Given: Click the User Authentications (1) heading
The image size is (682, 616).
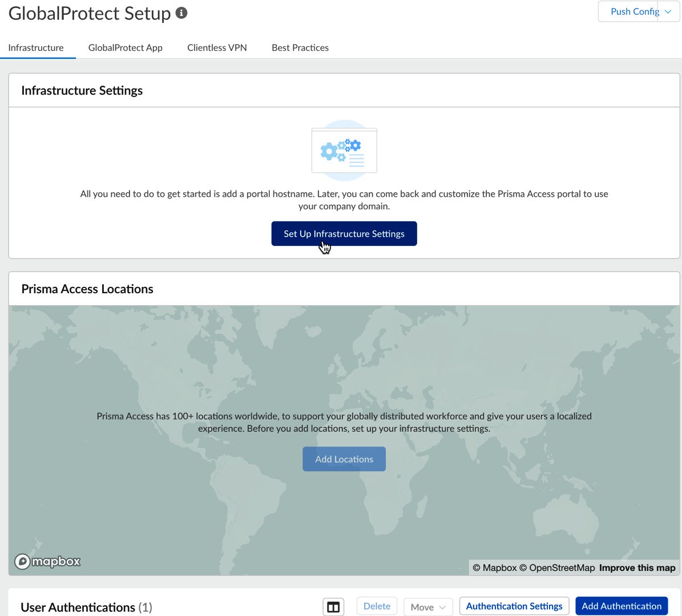Looking at the screenshot, I should pos(86,607).
